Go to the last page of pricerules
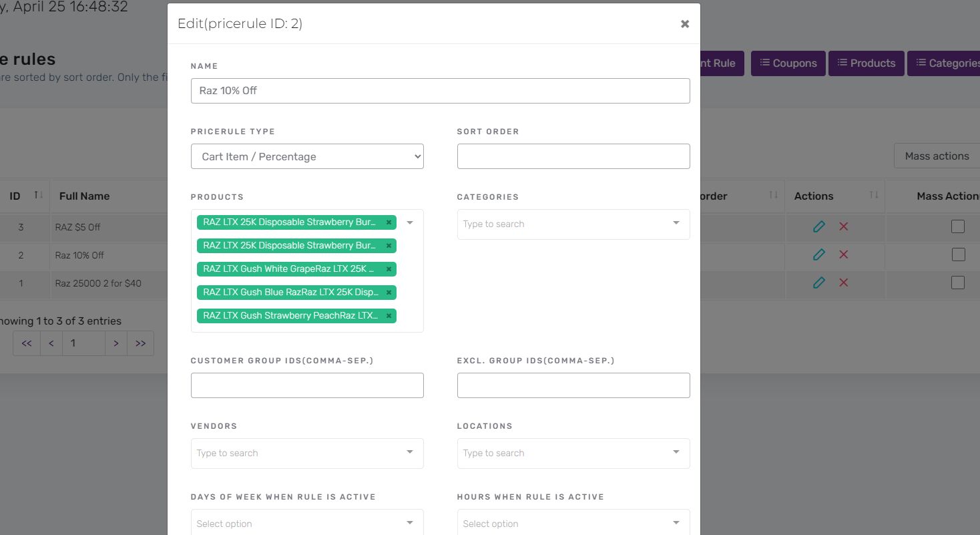980x535 pixels. pos(140,343)
